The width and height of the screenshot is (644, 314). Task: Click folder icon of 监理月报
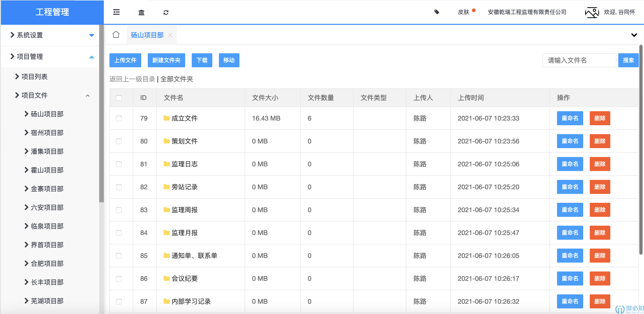click(x=166, y=232)
